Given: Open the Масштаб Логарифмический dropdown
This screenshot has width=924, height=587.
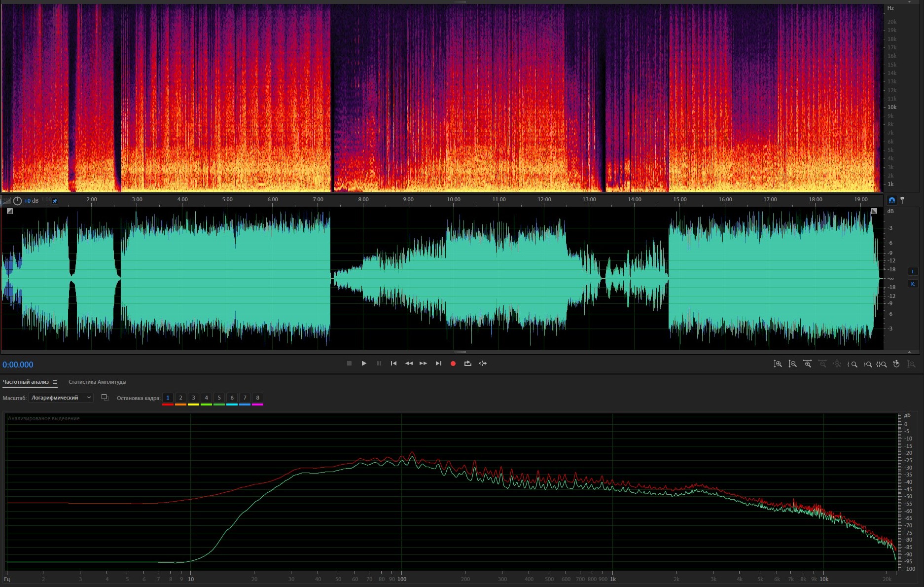Looking at the screenshot, I should click(x=61, y=398).
